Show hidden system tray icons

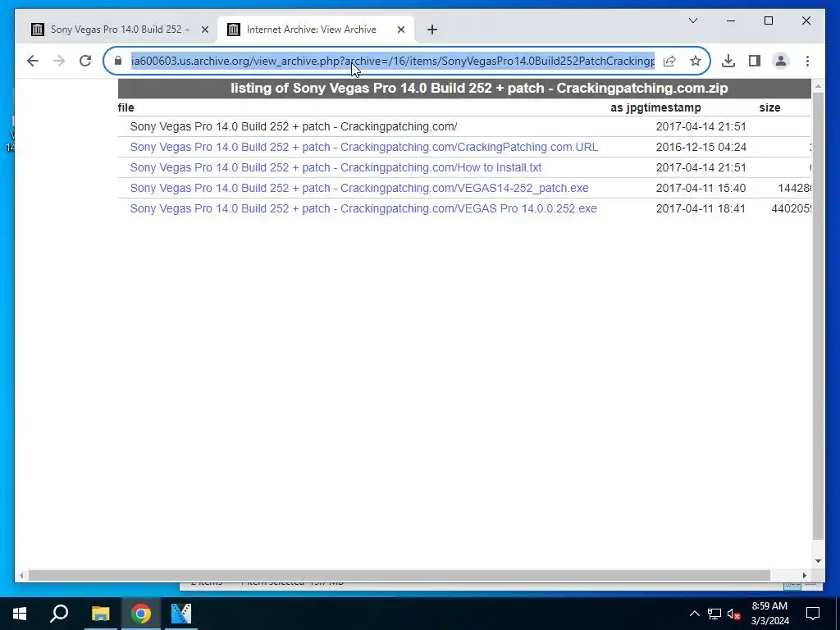[x=694, y=614]
